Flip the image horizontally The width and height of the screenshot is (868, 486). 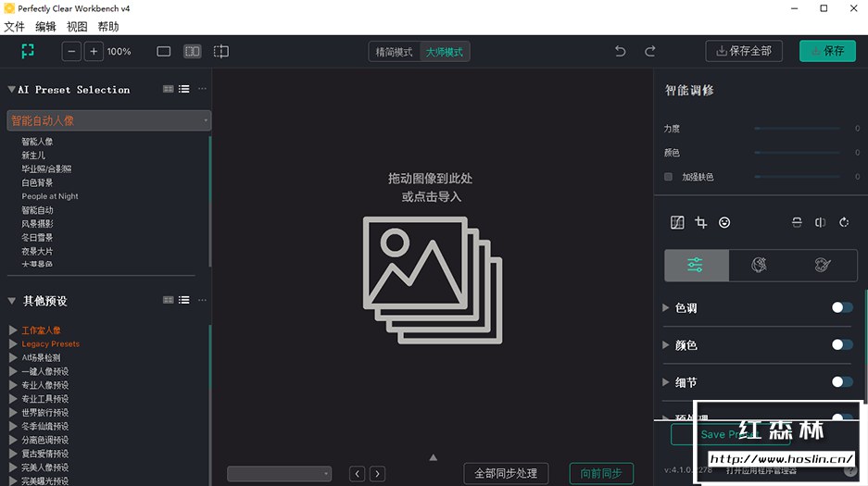[821, 222]
